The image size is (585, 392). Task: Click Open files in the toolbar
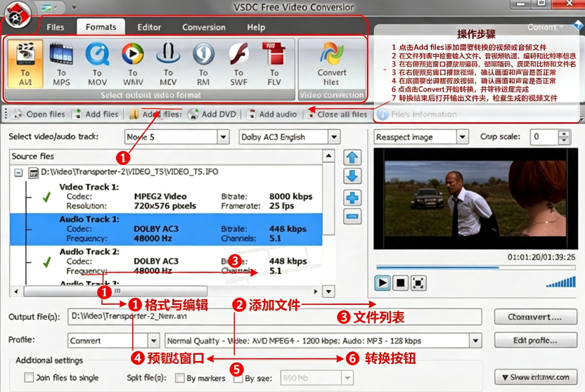click(x=39, y=115)
